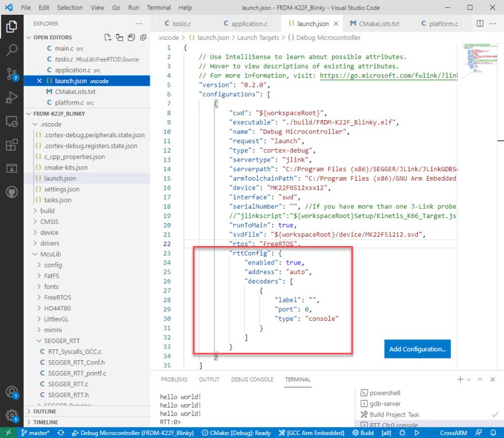Open settings.json in file tree
This screenshot has width=504, height=438.
pos(61,189)
